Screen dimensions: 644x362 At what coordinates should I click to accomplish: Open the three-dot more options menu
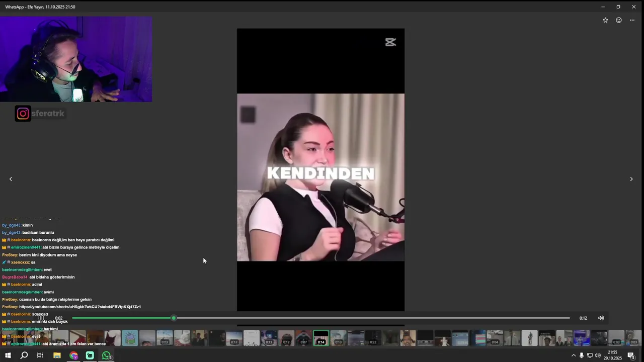632,20
